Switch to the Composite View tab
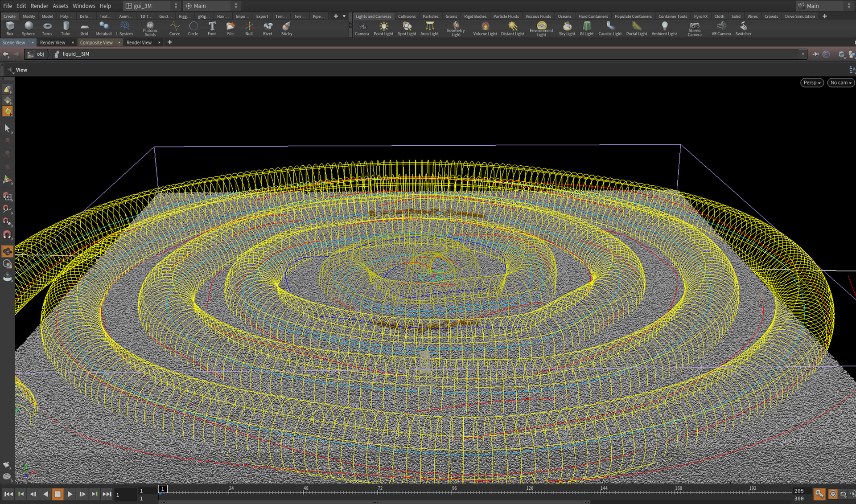Viewport: 856px width, 504px height. coord(96,42)
